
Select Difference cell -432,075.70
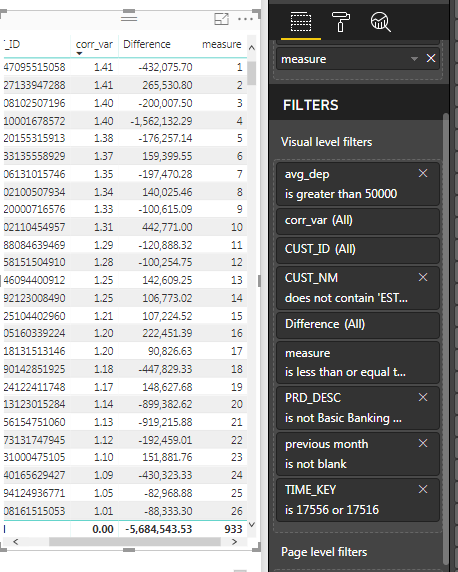tap(165, 67)
